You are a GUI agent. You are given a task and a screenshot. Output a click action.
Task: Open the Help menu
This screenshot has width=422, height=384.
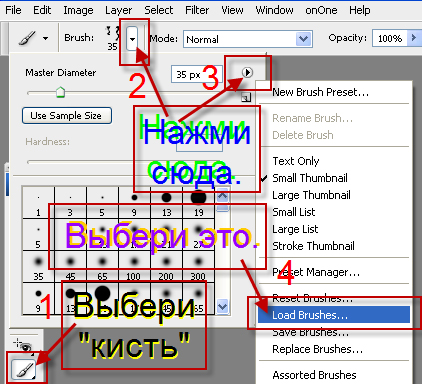[x=360, y=10]
